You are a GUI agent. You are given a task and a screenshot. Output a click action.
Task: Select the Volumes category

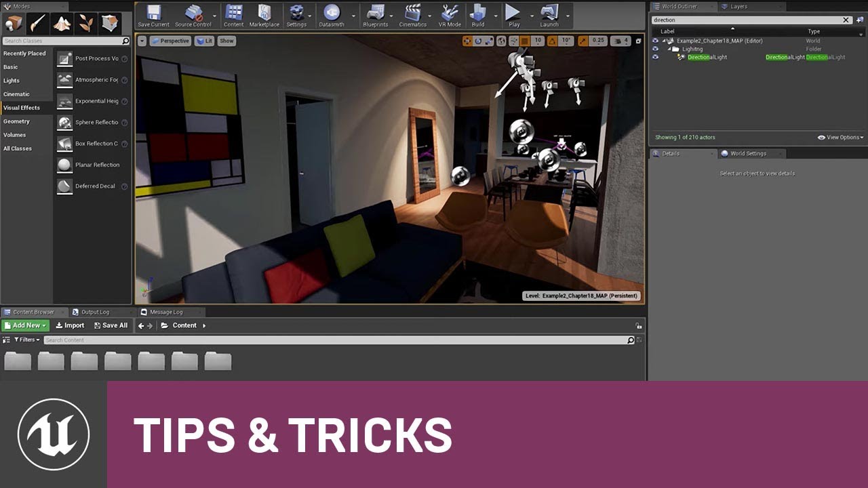pos(26,135)
